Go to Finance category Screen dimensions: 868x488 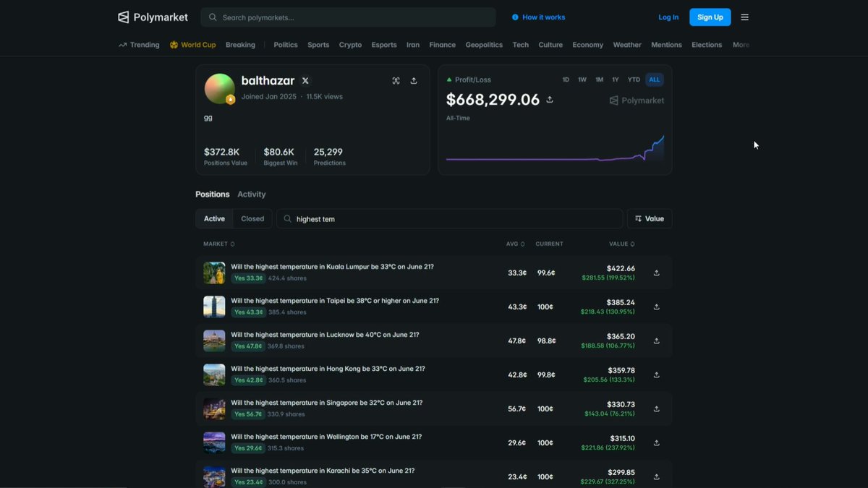pos(443,45)
